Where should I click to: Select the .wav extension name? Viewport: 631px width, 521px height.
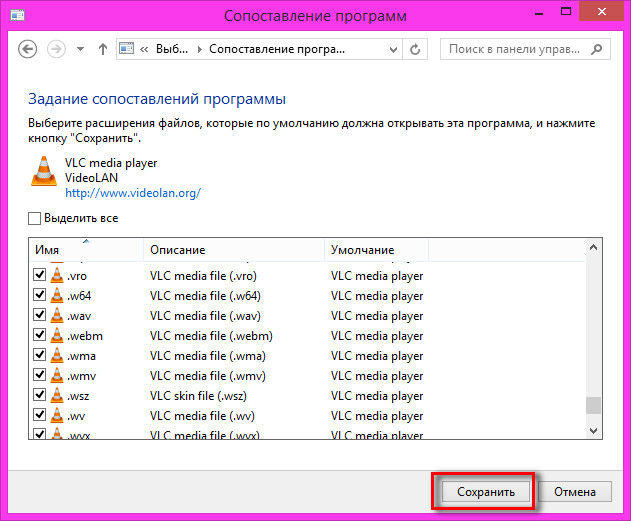click(79, 316)
